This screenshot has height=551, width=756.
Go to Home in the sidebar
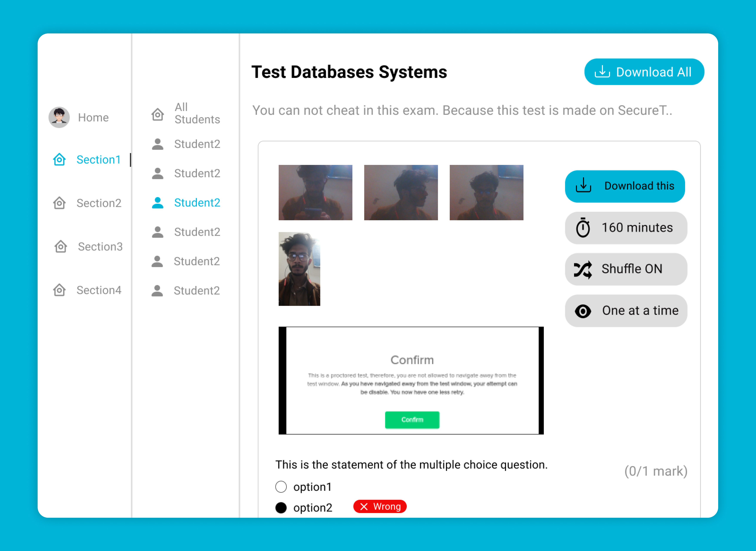[x=93, y=118]
